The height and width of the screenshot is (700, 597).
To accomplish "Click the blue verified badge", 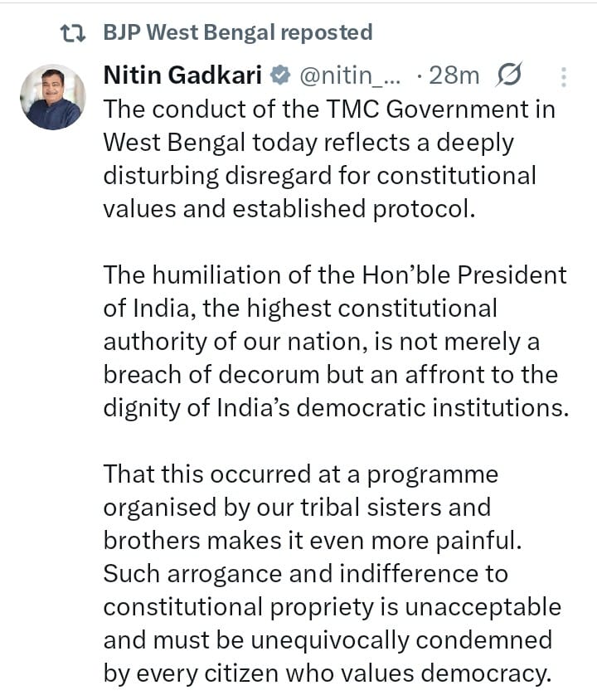I will [280, 75].
